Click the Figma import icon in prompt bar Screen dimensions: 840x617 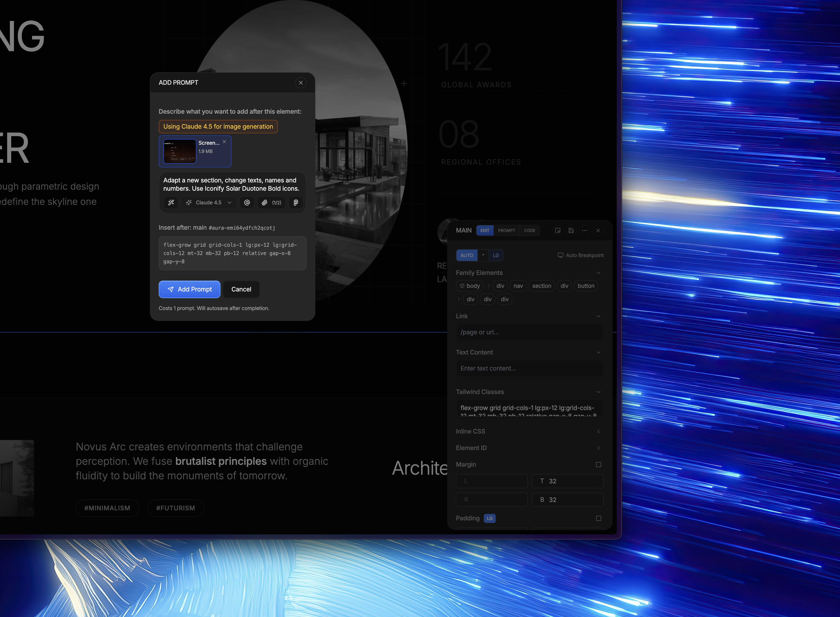(296, 202)
